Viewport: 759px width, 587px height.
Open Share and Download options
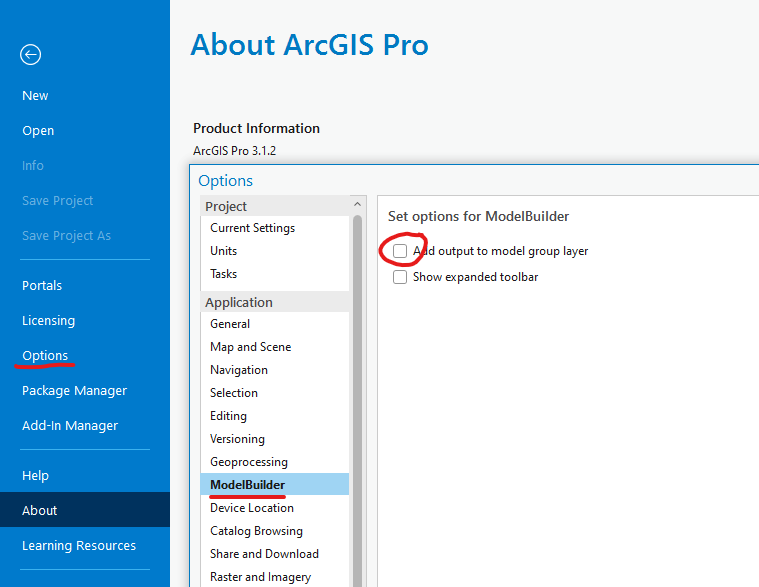click(x=274, y=554)
